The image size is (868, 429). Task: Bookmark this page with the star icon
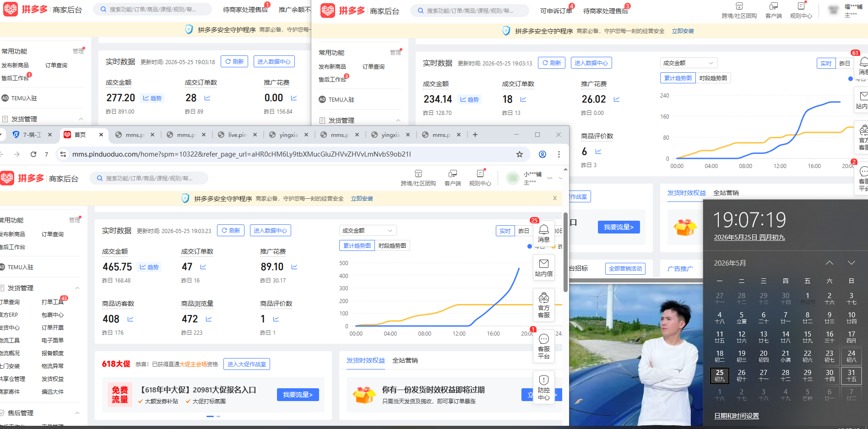click(519, 154)
